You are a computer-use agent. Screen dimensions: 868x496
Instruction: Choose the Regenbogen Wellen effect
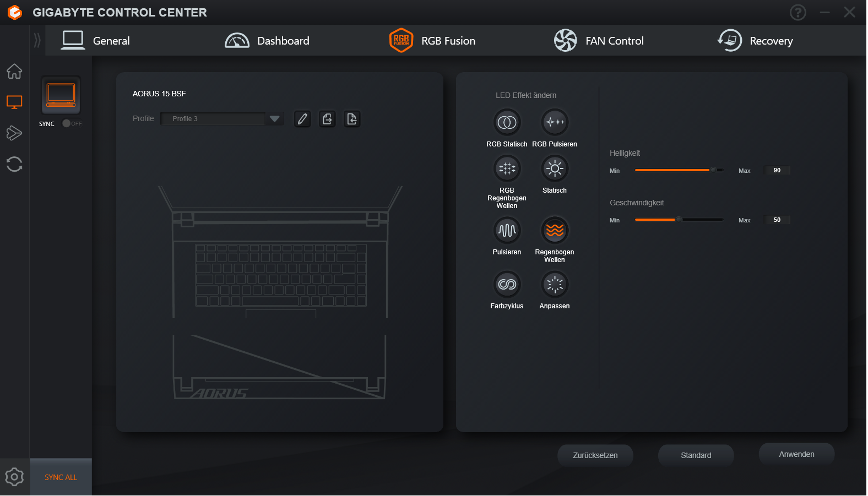coord(555,230)
